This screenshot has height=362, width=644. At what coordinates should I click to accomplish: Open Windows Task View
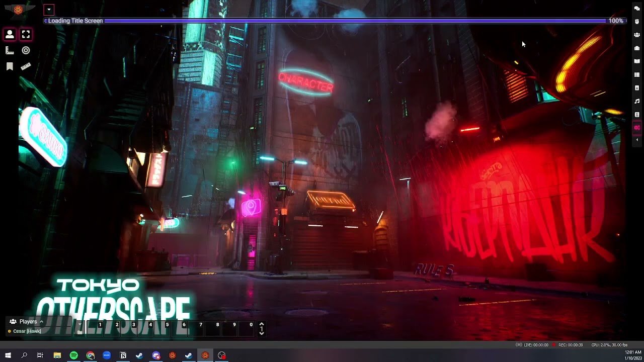[x=40, y=355]
